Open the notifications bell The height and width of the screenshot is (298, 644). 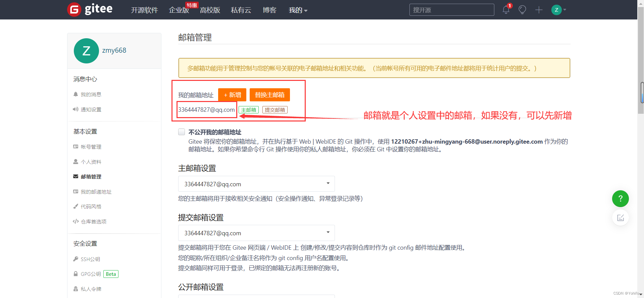tap(506, 10)
